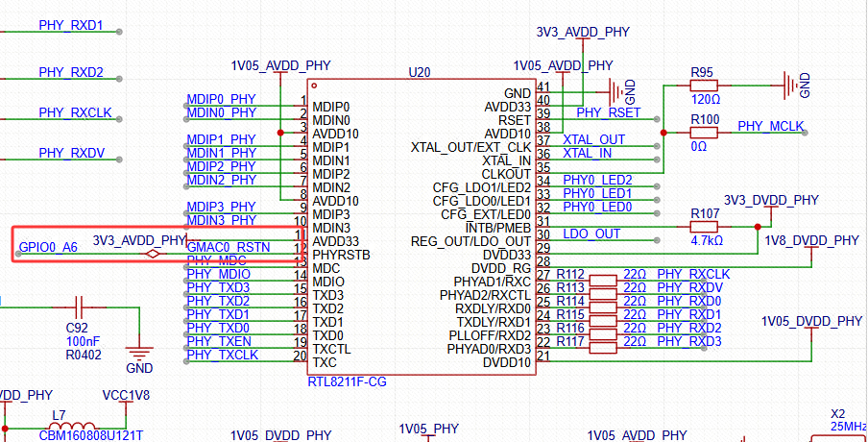868x442 pixels.
Task: Select the PHY_MDIO net label
Action: 219,274
